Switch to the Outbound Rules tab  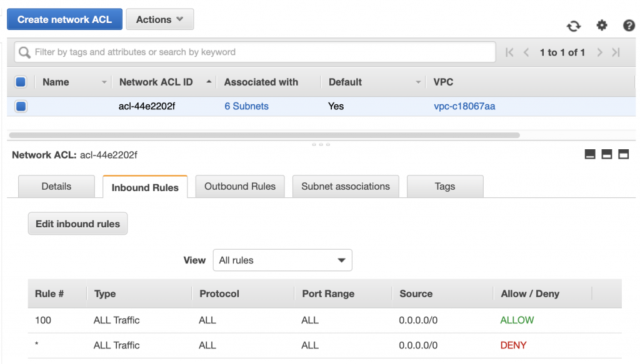pyautogui.click(x=240, y=186)
